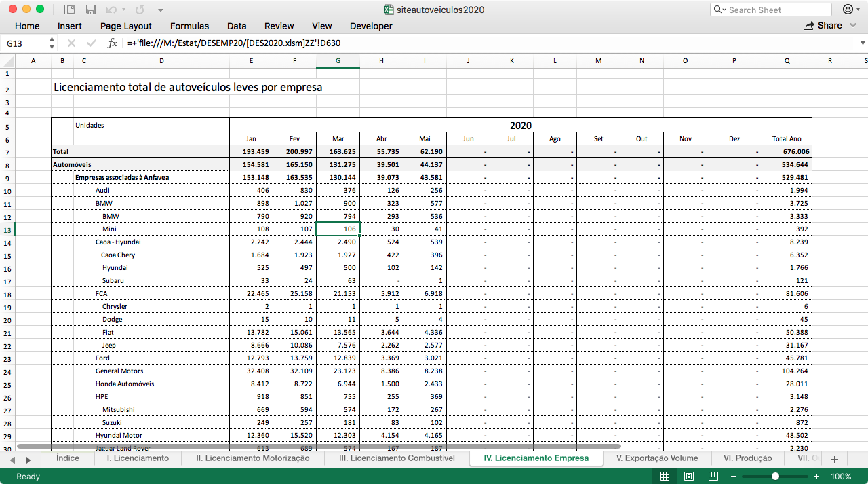Screen dimensions: 868x484
Task: Click the zoom in plus icon
Action: (816, 477)
